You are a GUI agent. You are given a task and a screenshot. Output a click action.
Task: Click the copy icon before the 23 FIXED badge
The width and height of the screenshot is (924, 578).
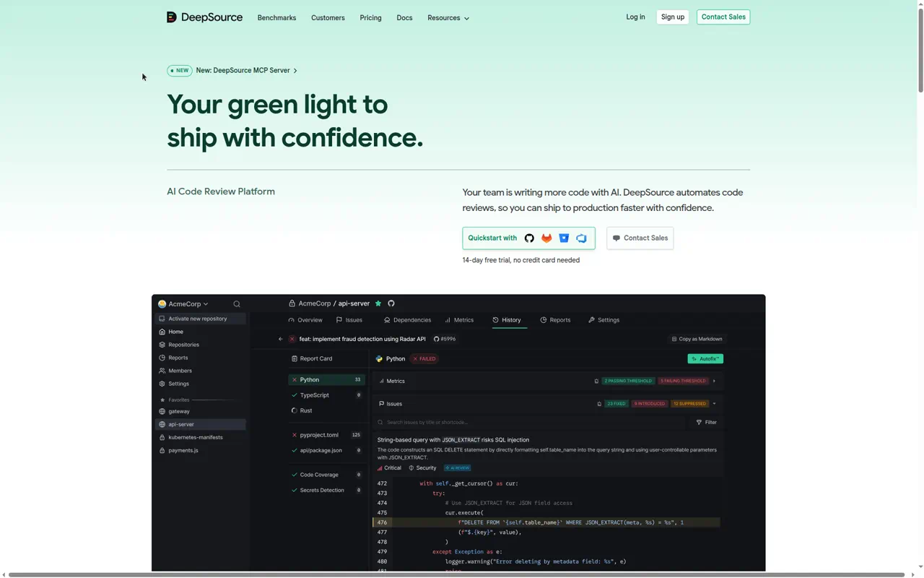coord(599,404)
